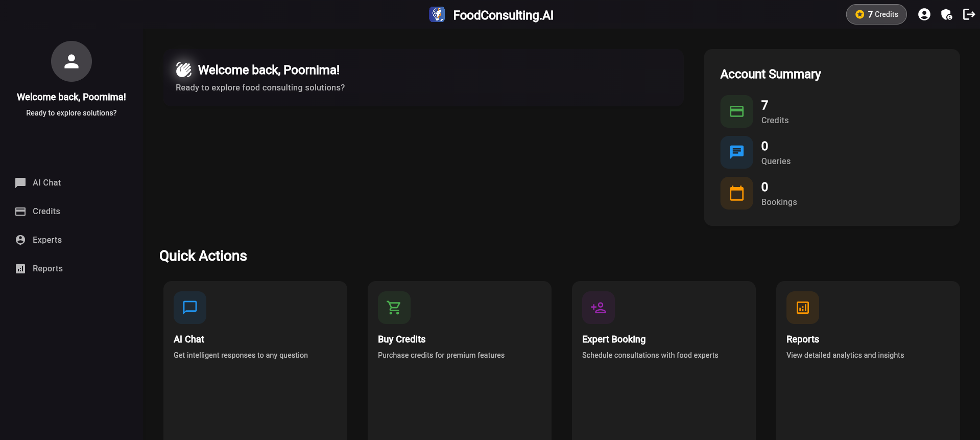980x440 pixels.
Task: Open the user profile icon top right
Action: [x=924, y=14]
